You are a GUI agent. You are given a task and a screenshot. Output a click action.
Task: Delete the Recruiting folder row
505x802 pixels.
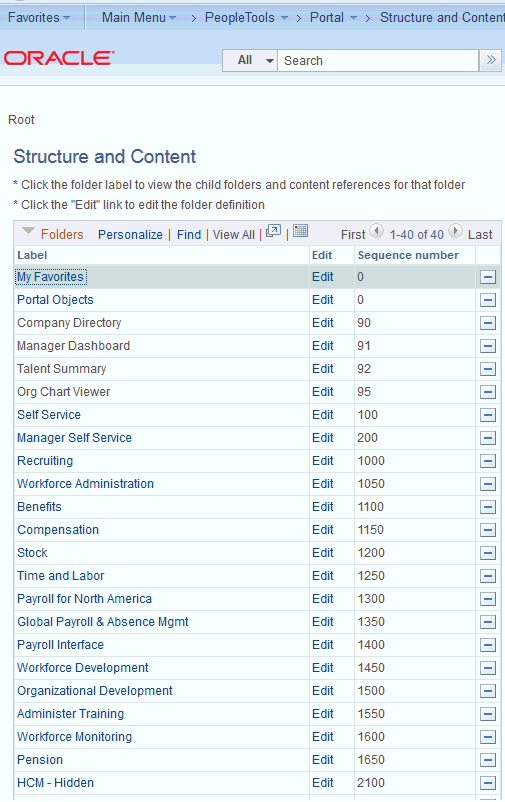488,461
